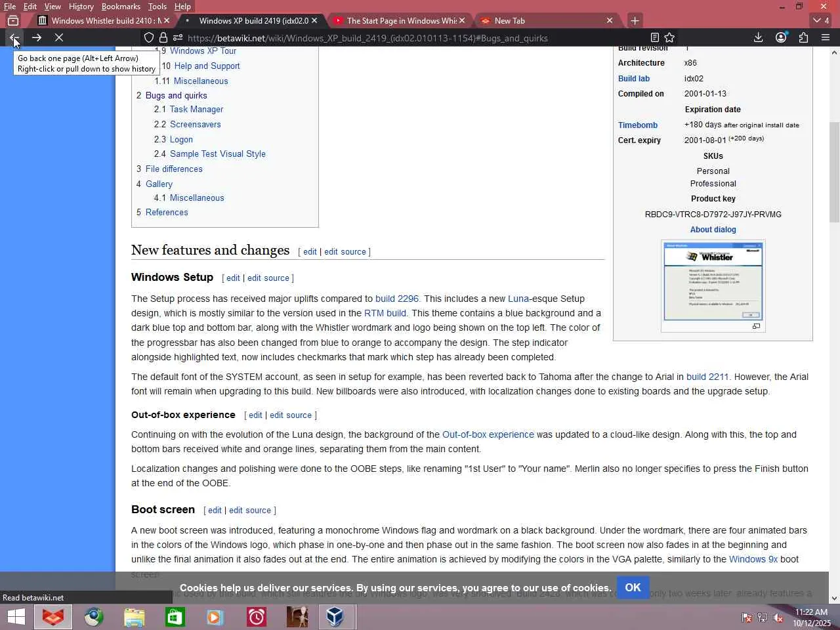Open the downloads panel
Image resolution: width=840 pixels, height=630 pixels.
[758, 38]
